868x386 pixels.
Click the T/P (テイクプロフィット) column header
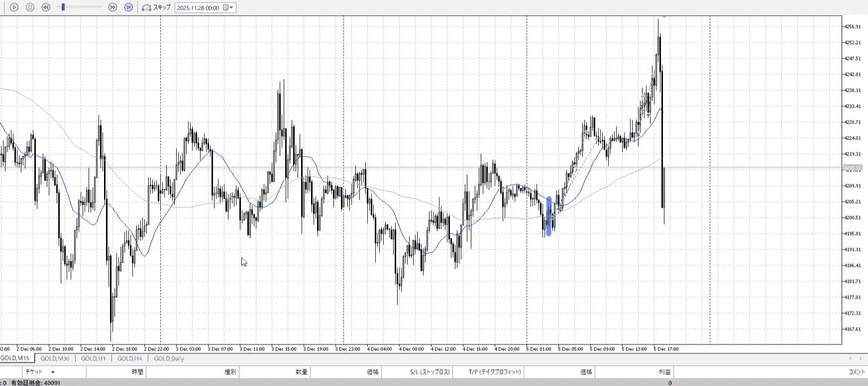coord(495,372)
